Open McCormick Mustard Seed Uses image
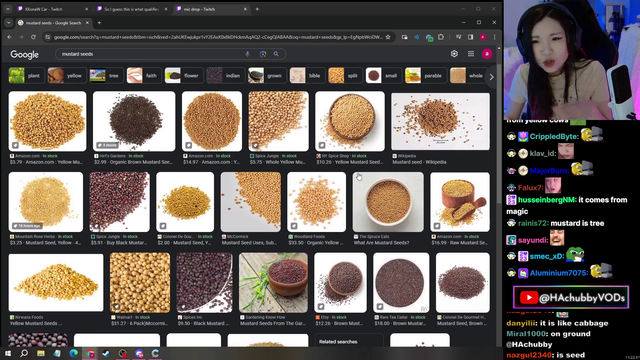This screenshot has width=640, height=360. point(251,202)
